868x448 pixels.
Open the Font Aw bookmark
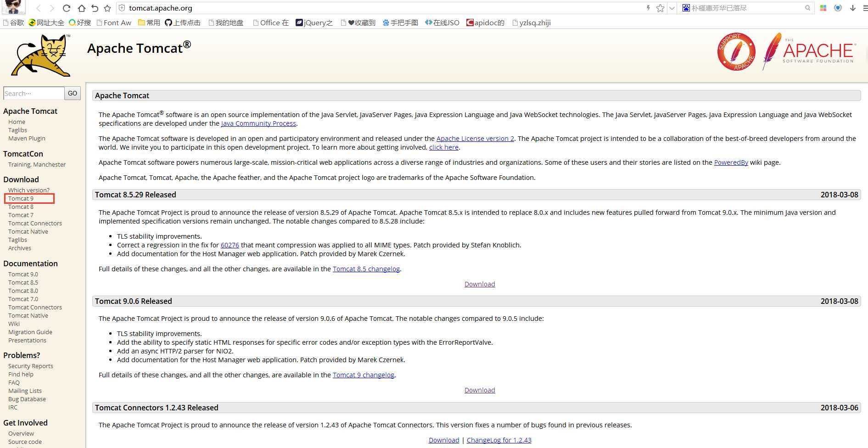114,22
